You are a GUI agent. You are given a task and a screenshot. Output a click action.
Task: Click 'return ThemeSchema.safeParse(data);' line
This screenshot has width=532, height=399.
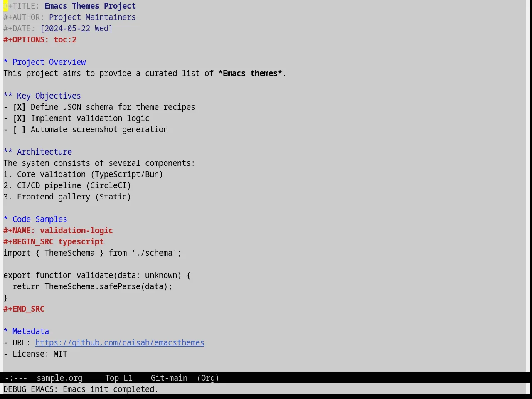[92, 287]
